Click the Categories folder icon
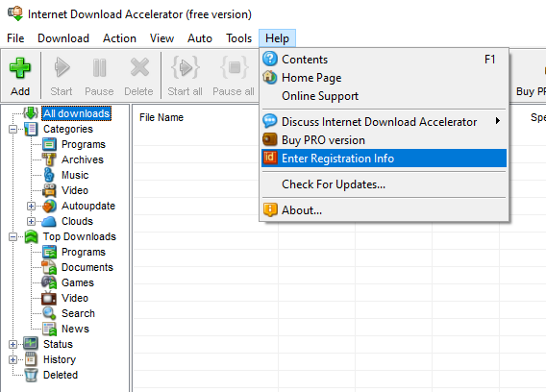The width and height of the screenshot is (546, 392). [31, 129]
